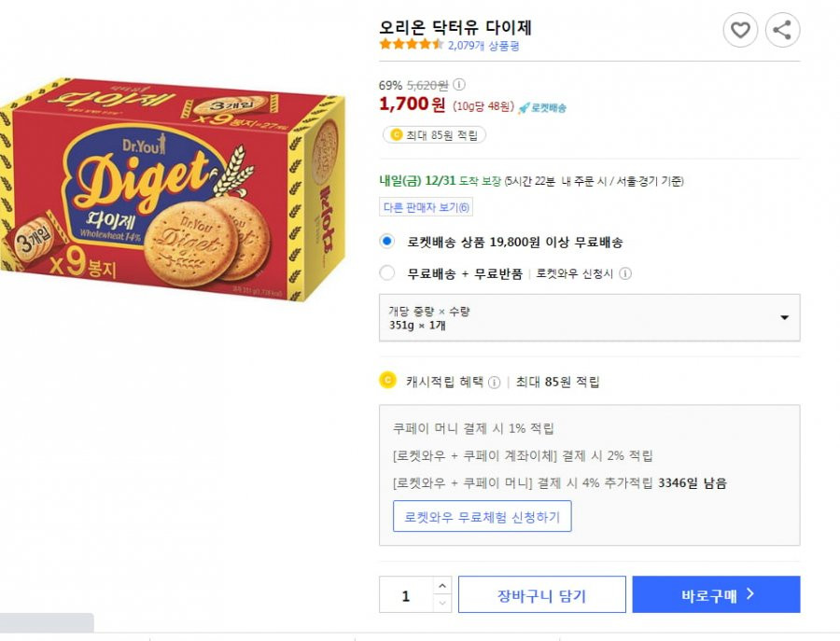
Task: Expand the 개당 중량 × 수량 dropdown
Action: point(589,317)
